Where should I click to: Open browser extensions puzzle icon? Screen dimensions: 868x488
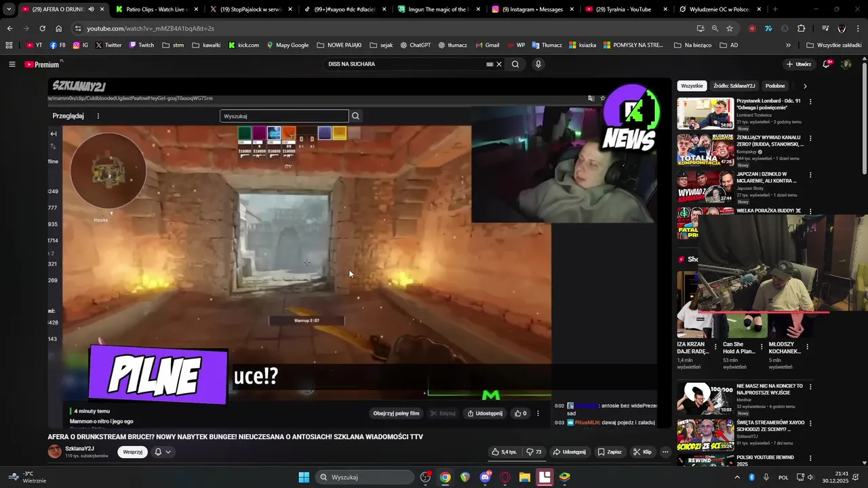tap(801, 28)
